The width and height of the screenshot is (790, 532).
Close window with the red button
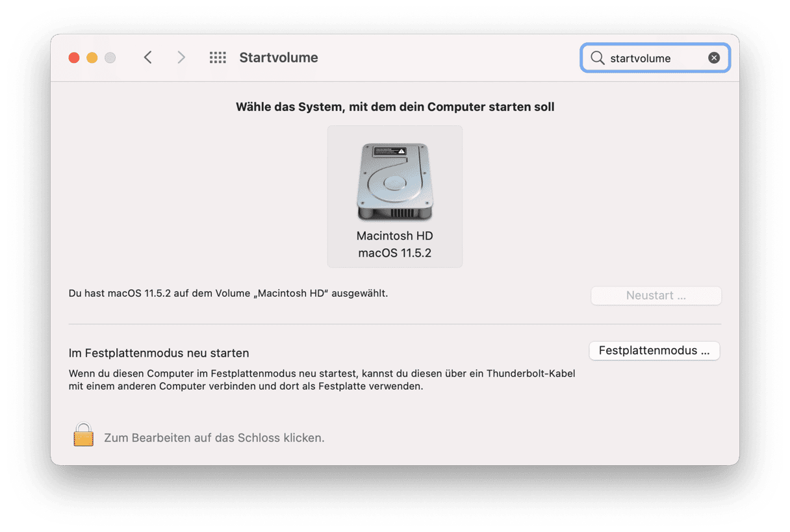(74, 58)
